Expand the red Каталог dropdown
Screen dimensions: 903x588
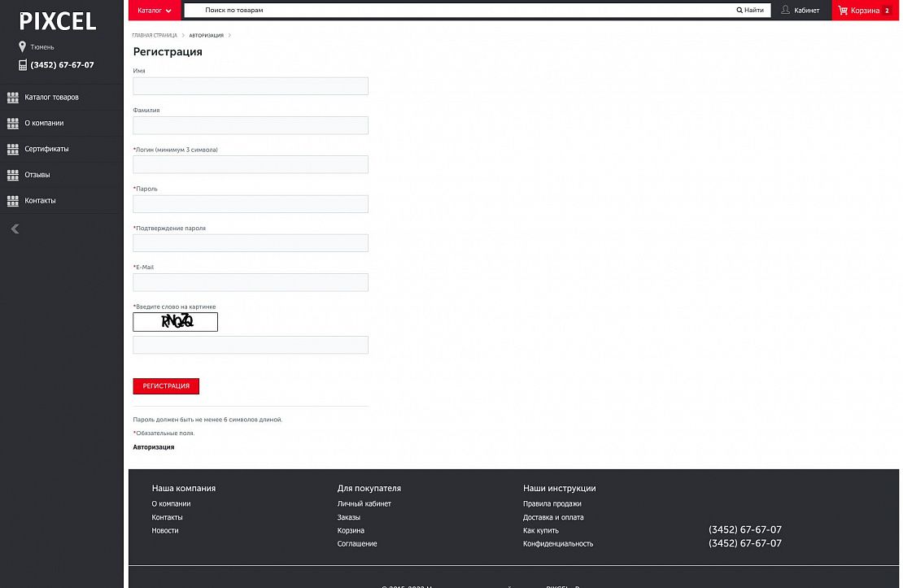tap(155, 11)
